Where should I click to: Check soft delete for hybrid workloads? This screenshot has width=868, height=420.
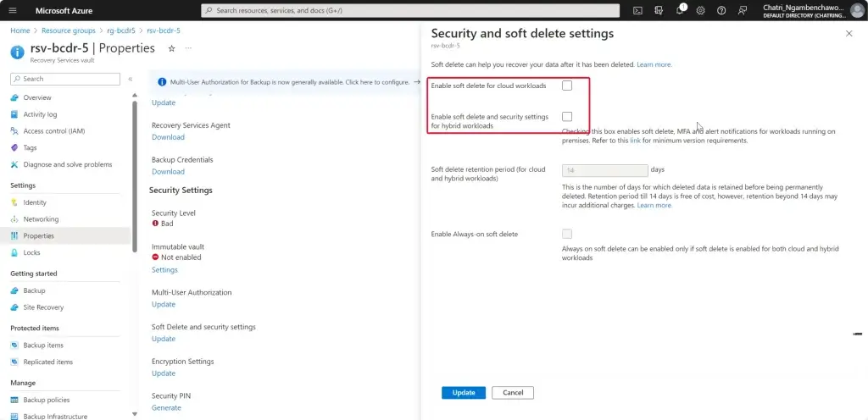tap(567, 117)
